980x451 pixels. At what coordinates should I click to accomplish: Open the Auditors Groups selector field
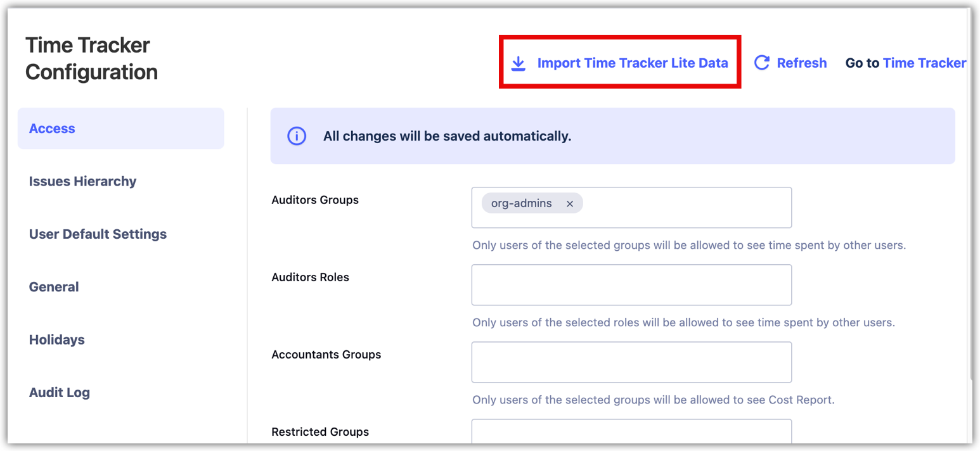point(685,208)
